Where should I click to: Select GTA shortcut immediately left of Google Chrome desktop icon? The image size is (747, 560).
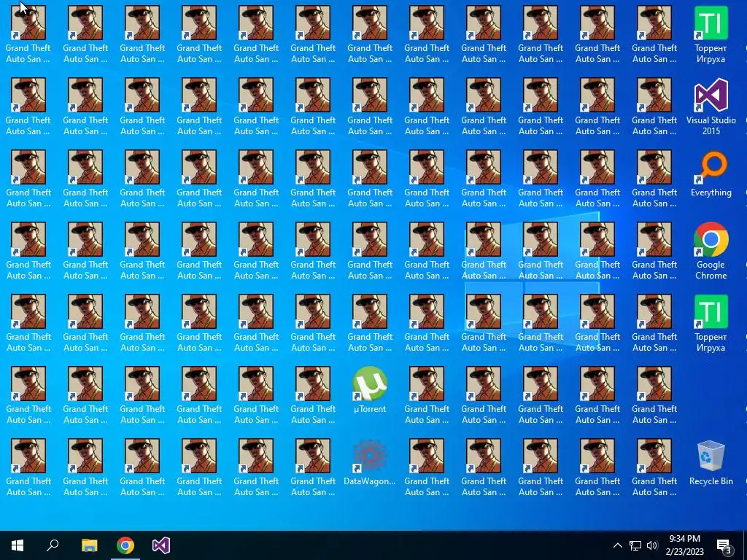pos(654,251)
